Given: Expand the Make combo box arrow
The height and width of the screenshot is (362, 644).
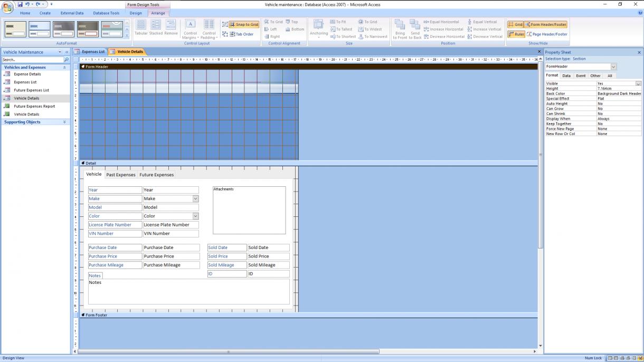Looking at the screenshot, I should pyautogui.click(x=195, y=199).
